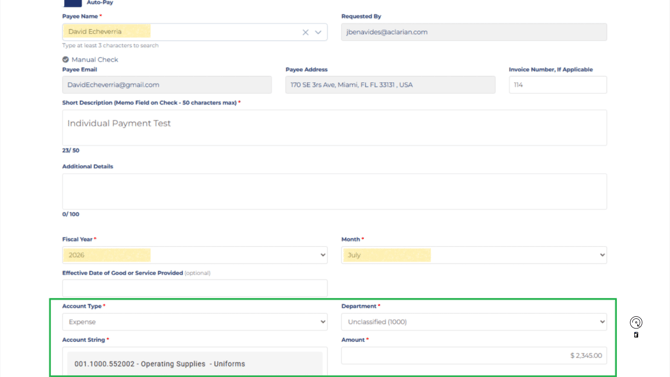Image resolution: width=670 pixels, height=377 pixels.
Task: Click into the Additional Details text box
Action: tap(335, 191)
